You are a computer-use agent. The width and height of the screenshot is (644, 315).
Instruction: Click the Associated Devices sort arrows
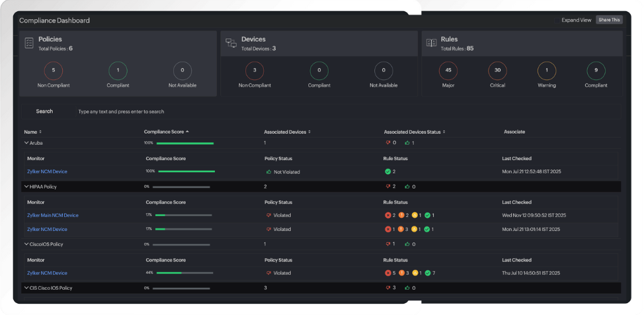click(x=309, y=132)
